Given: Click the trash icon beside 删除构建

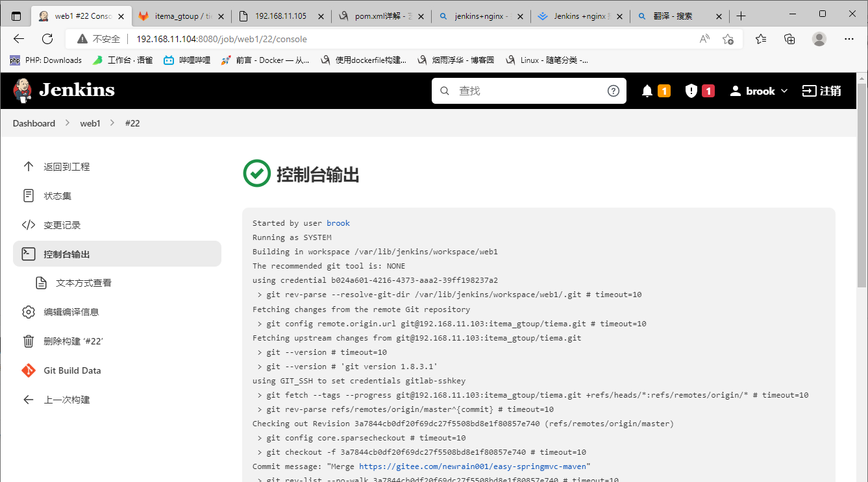Looking at the screenshot, I should [x=29, y=341].
